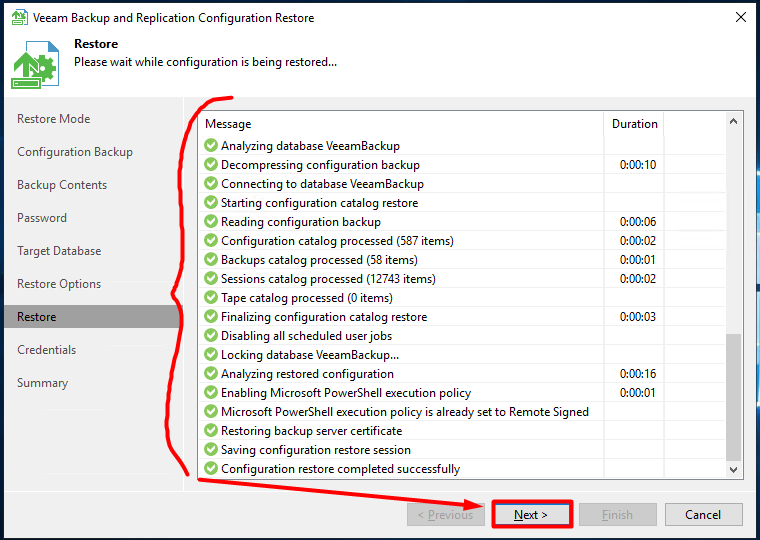Viewport: 760px width, 540px height.
Task: Cancel the configuration restore wizard
Action: click(x=703, y=514)
